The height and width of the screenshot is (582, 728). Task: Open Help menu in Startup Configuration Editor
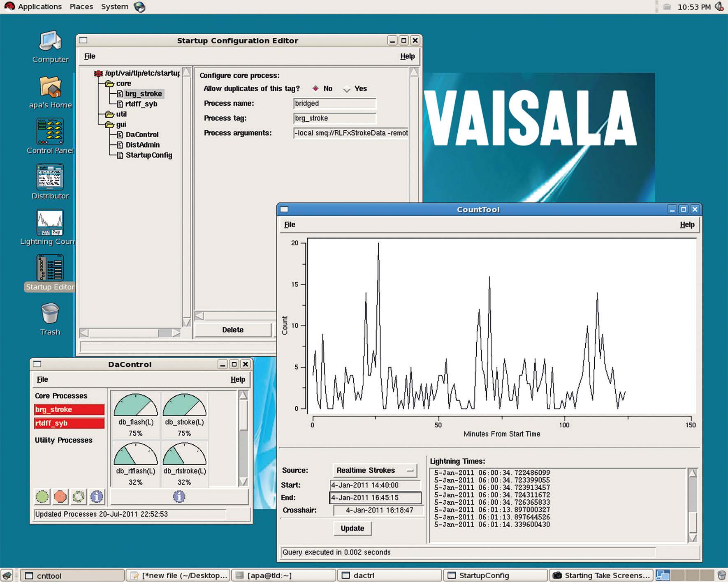click(407, 56)
